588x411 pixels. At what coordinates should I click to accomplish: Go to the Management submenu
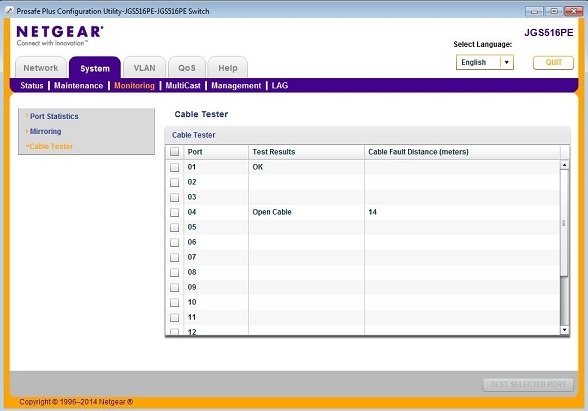(236, 86)
